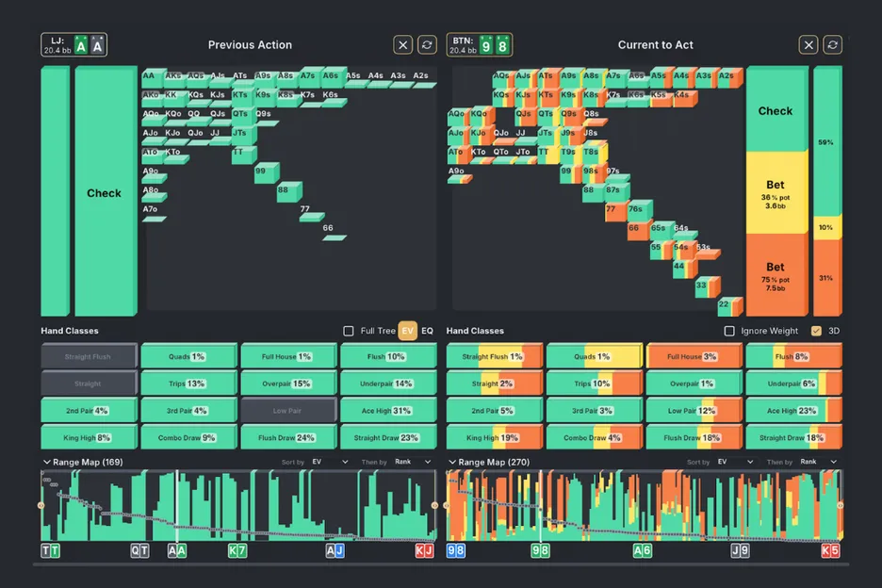Close the Previous Action panel with X
This screenshot has height=588, width=882.
coord(403,44)
